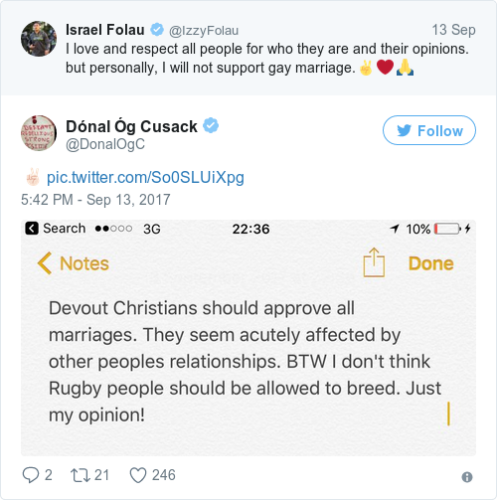Viewport: 497px width, 500px height.
Task: Click the 5:42 PM - Sep 13, 2017 timestamp
Action: tap(96, 200)
